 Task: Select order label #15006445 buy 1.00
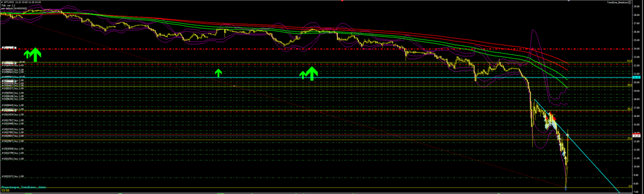click(x=12, y=105)
